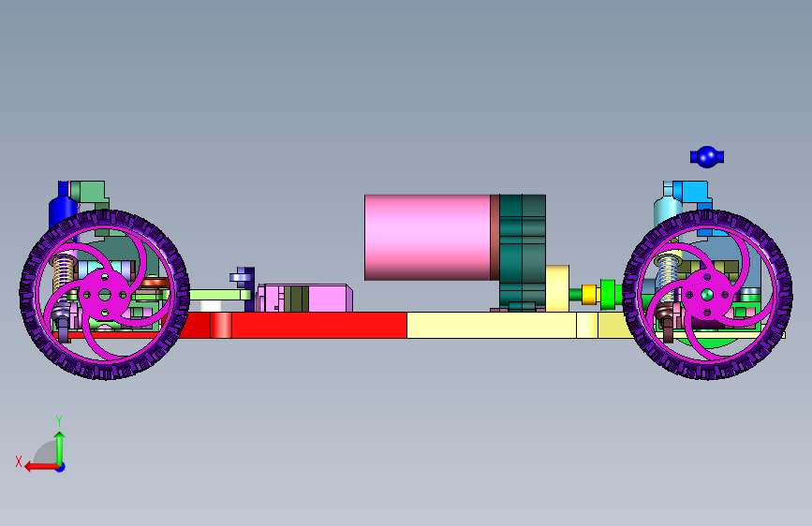
Task: Select the left wheel's magenta hub center
Action: (105, 295)
